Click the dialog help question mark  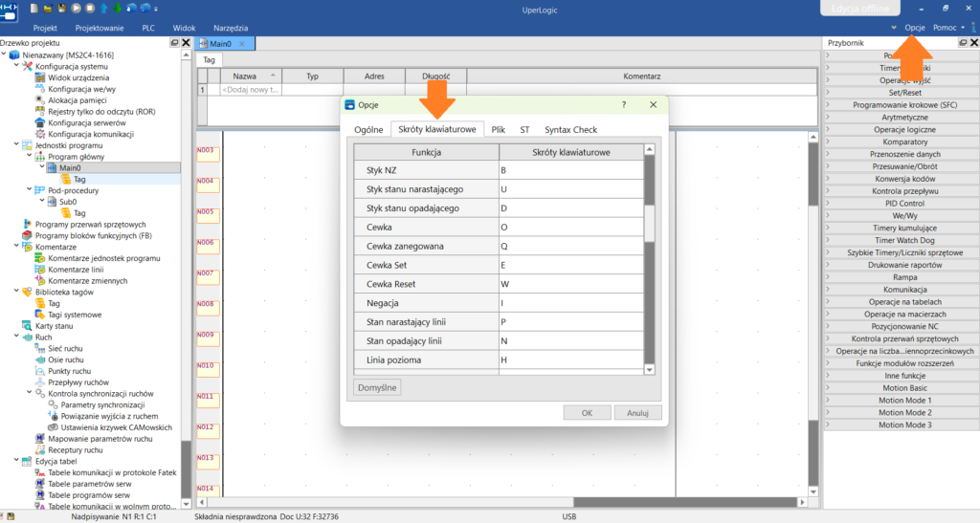coord(624,105)
